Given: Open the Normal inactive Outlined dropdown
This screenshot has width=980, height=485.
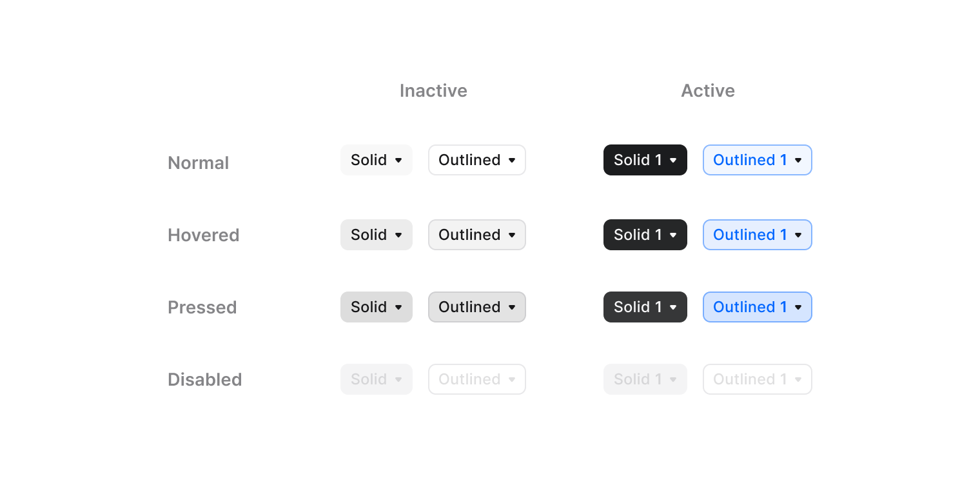Looking at the screenshot, I should pos(476,160).
